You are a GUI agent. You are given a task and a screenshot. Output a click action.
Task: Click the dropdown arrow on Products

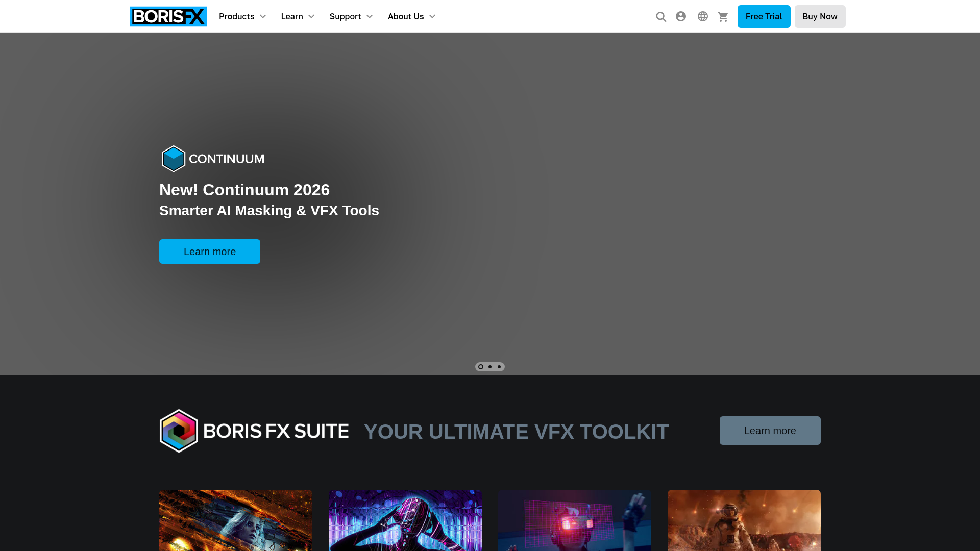pyautogui.click(x=263, y=16)
